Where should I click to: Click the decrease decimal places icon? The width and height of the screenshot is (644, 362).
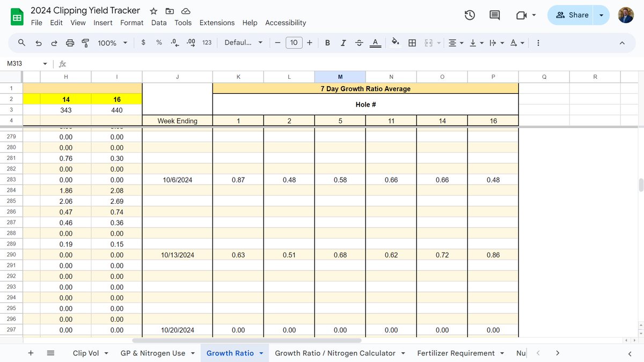tap(173, 42)
